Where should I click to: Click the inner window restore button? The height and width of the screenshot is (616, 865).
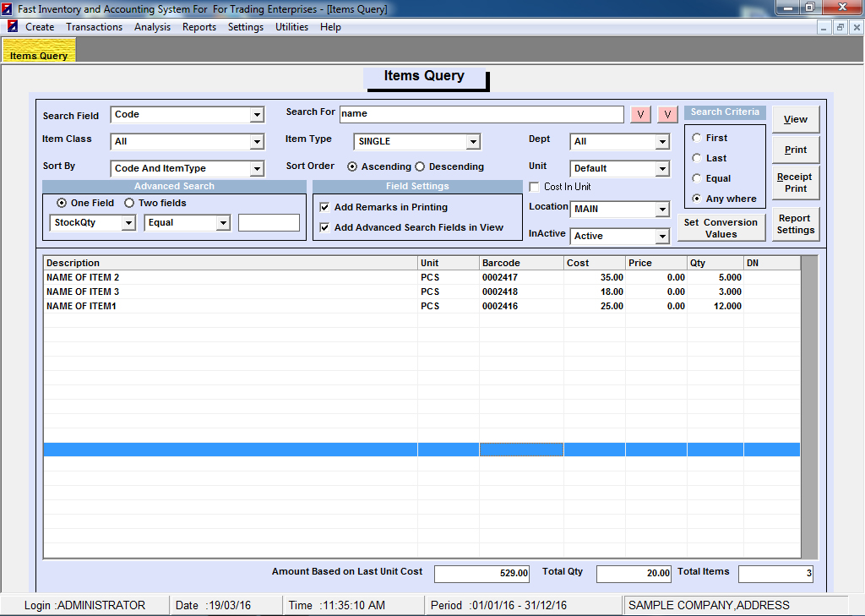coord(841,27)
